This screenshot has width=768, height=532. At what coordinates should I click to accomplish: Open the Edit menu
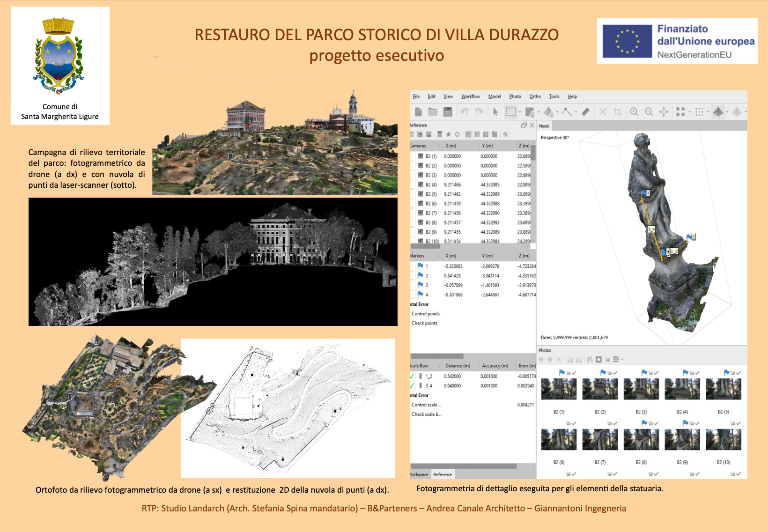[x=431, y=96]
